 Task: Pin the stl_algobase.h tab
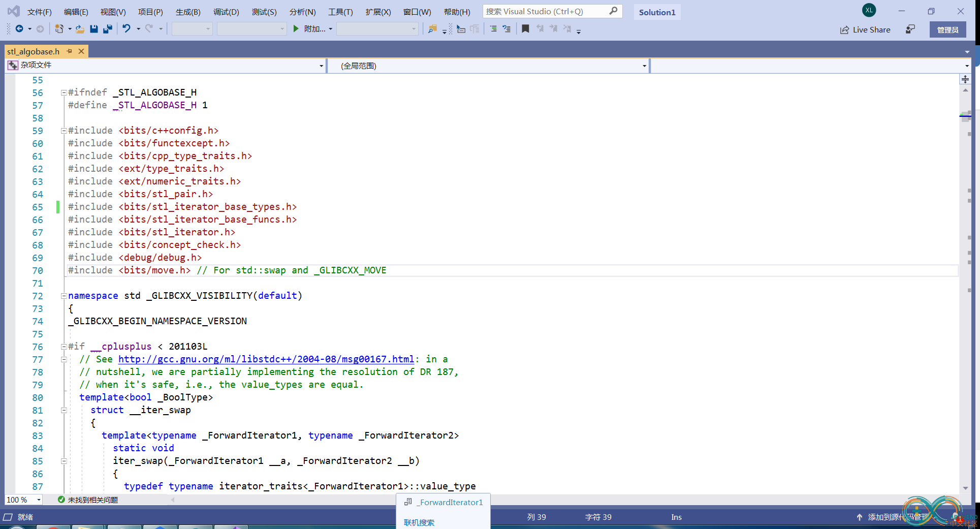click(70, 51)
